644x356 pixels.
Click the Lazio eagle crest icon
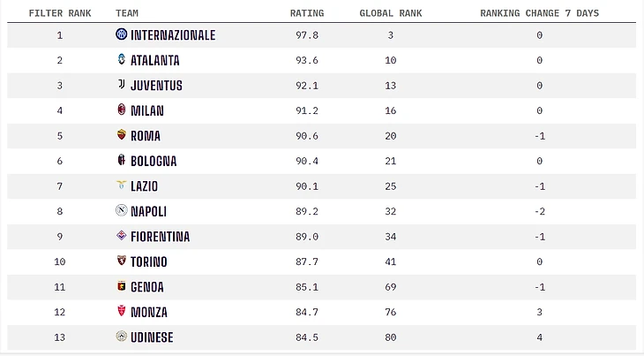[122, 186]
